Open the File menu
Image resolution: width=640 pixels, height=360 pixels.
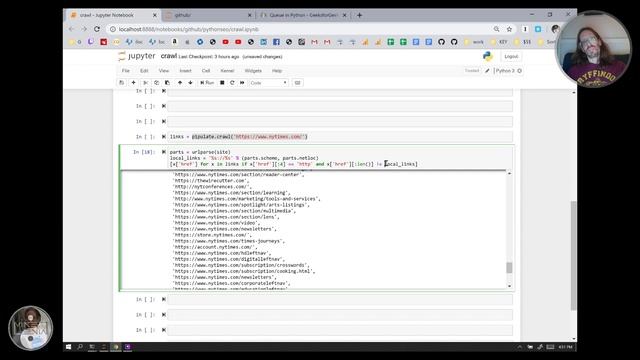[126, 71]
